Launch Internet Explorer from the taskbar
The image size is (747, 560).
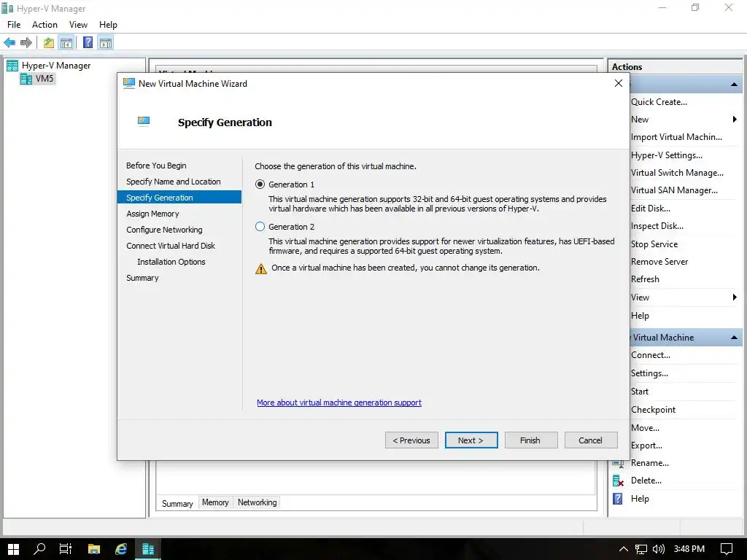(x=121, y=549)
